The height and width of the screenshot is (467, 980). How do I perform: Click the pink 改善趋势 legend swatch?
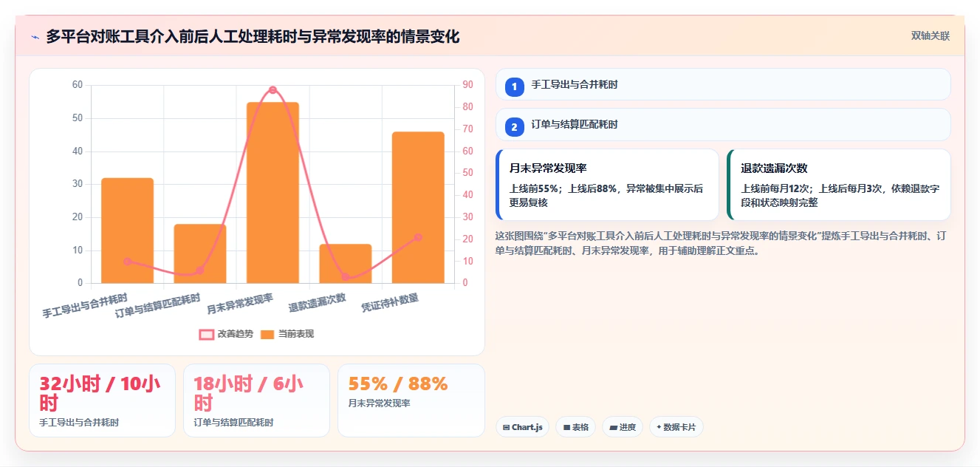tap(206, 335)
